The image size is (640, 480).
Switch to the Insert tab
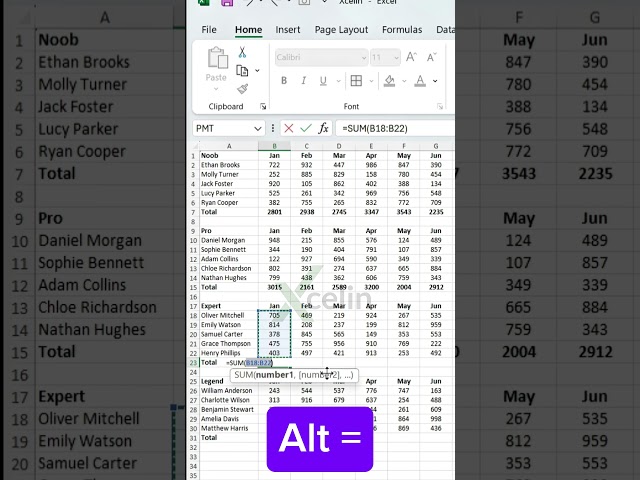[288, 30]
